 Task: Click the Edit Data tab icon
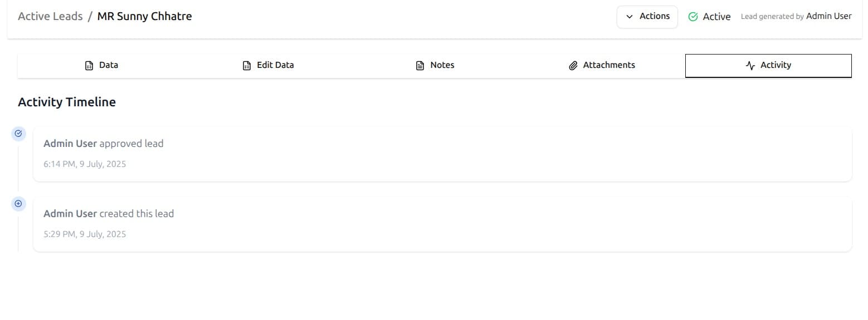[x=247, y=66]
